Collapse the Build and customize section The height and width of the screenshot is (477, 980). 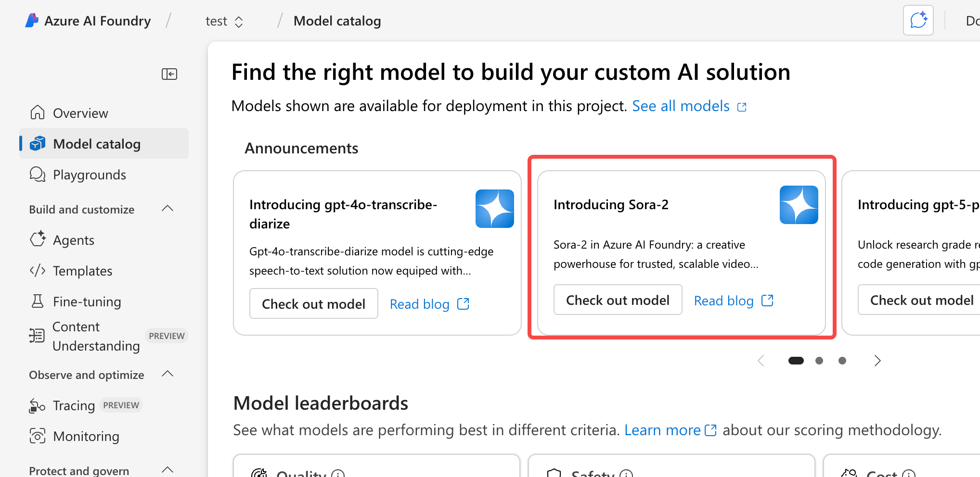pos(168,209)
